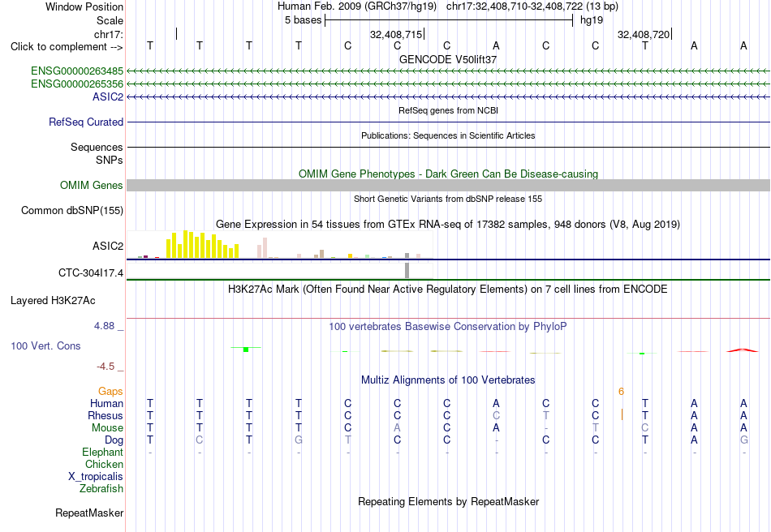
Task: Click the PhyloP basewise conservation title
Action: click(x=448, y=327)
